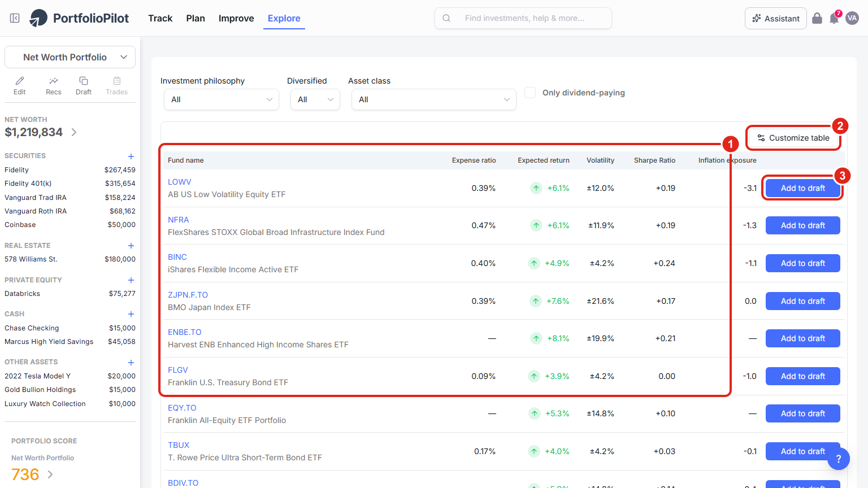Open TBUX fund link
This screenshot has height=488, width=868.
pos(179,445)
